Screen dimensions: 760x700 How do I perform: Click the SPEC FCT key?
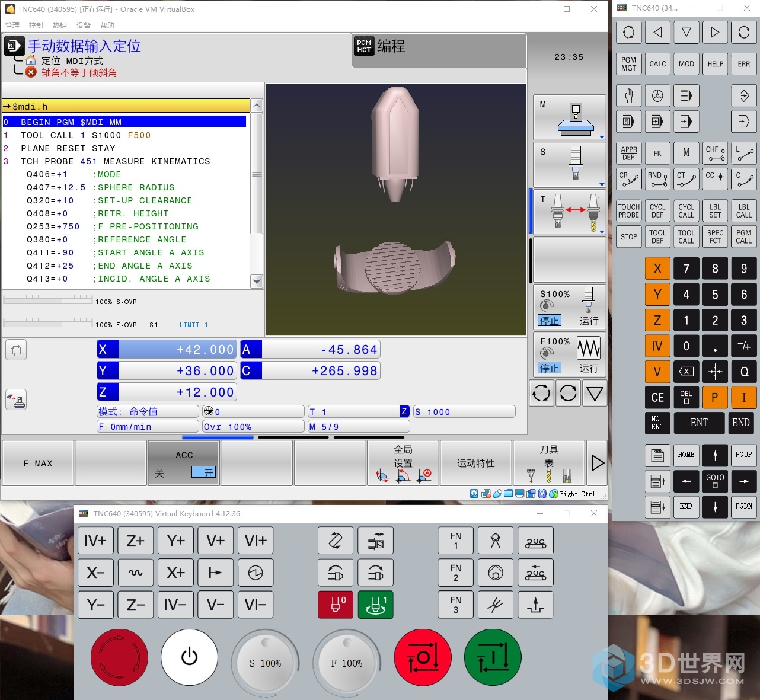716,236
